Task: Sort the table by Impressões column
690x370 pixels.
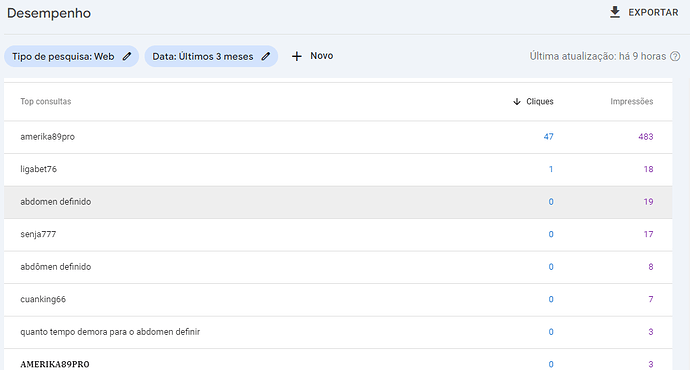Action: (631, 102)
